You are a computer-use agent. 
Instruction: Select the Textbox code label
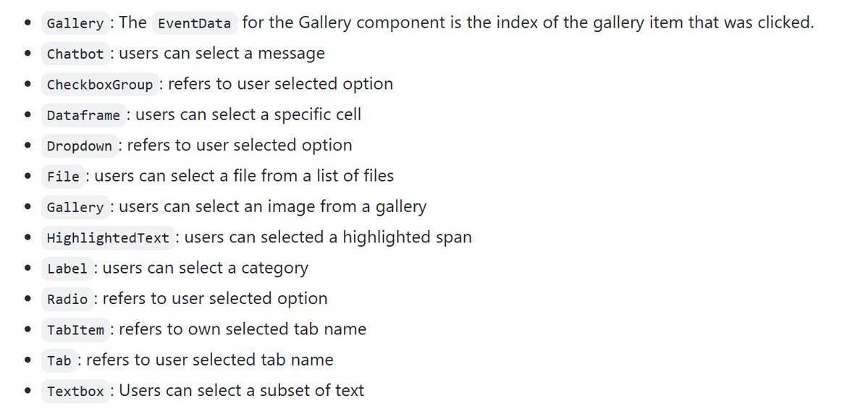[75, 392]
